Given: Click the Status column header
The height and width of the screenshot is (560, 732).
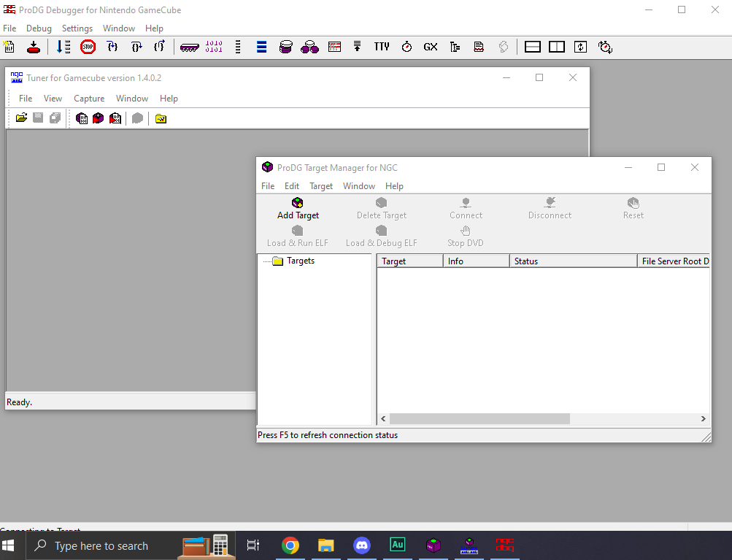Looking at the screenshot, I should click(574, 261).
